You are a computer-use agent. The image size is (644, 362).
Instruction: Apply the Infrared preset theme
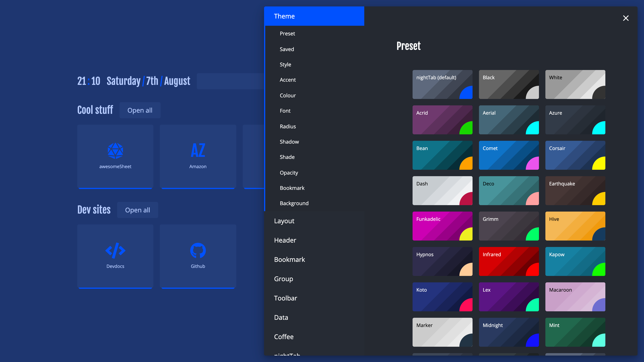[x=509, y=261]
